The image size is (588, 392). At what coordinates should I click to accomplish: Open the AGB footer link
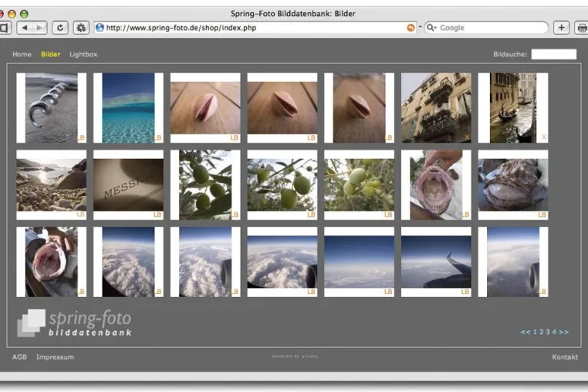19,357
